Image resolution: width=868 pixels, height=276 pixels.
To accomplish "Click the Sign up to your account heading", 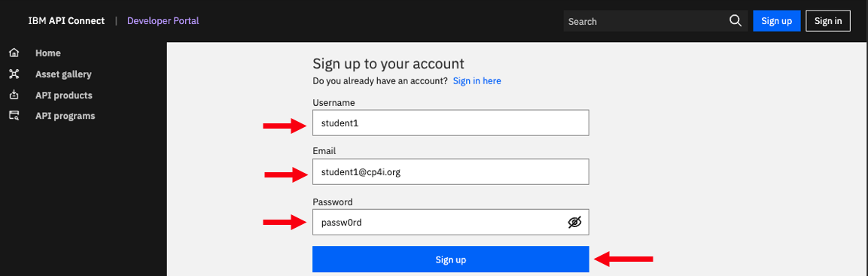I will pos(388,63).
